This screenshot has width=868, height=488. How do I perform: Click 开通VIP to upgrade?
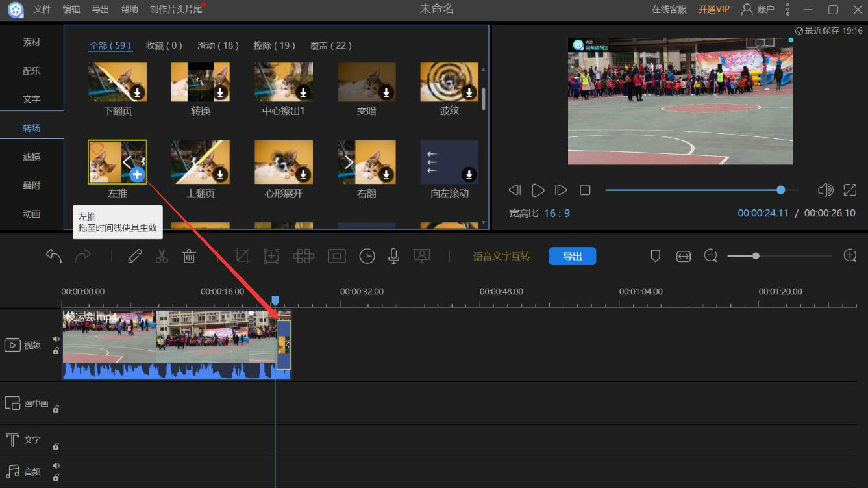714,10
